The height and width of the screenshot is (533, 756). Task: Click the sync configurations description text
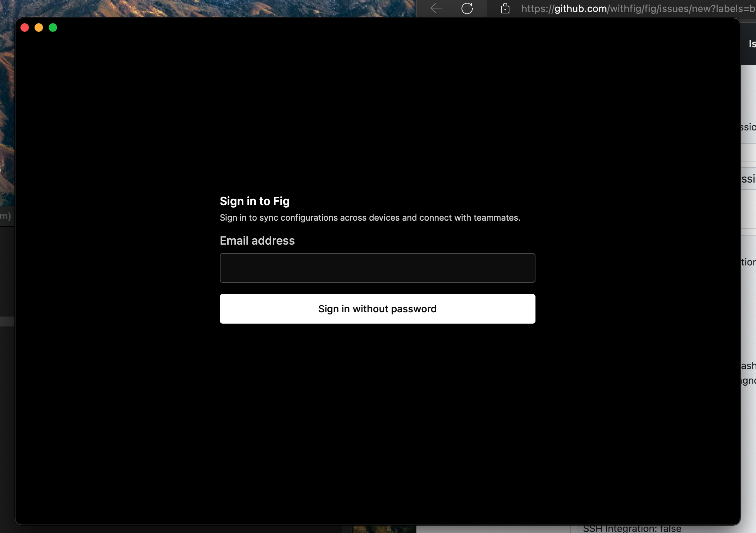[x=370, y=218]
